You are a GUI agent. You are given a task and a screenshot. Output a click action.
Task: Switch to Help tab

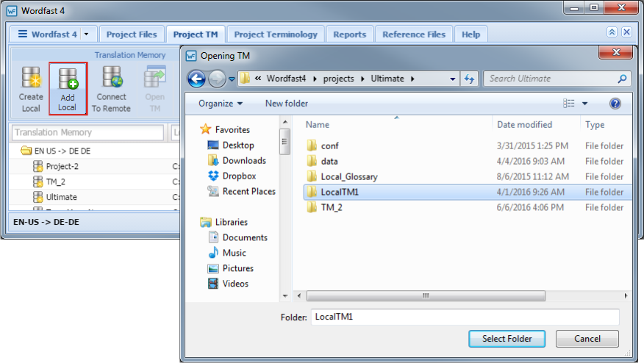471,35
